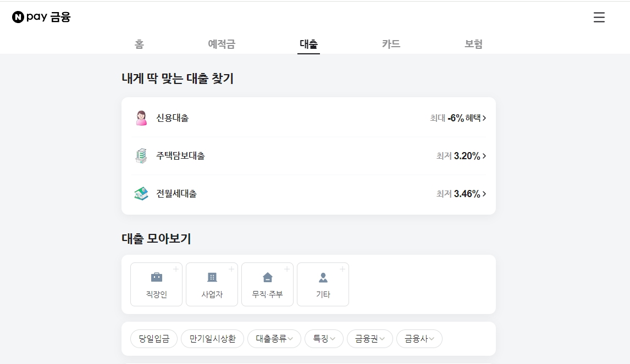Click the building icon beside 주택담보대출
Screen dimensions: 630x364
point(141,155)
